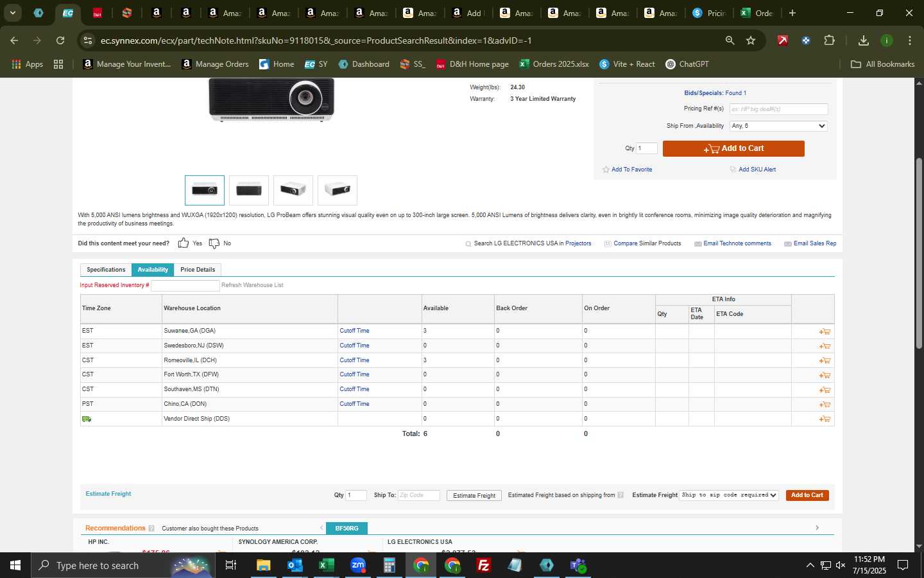Click the Add To Favorite star icon
Screen dimensions: 924x578
click(x=606, y=170)
